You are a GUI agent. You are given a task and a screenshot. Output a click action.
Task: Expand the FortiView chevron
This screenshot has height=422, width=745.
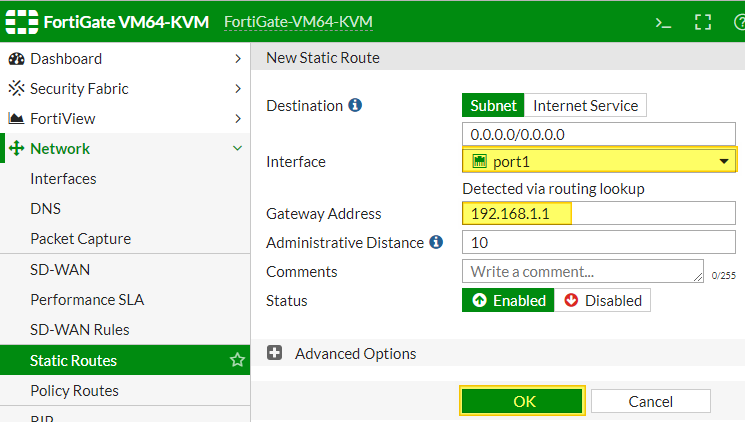(x=238, y=118)
